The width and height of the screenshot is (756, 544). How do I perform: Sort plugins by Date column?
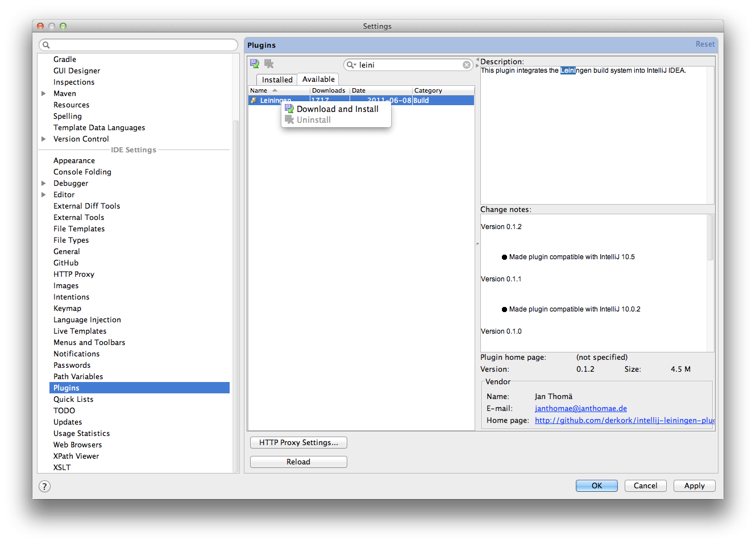[380, 90]
